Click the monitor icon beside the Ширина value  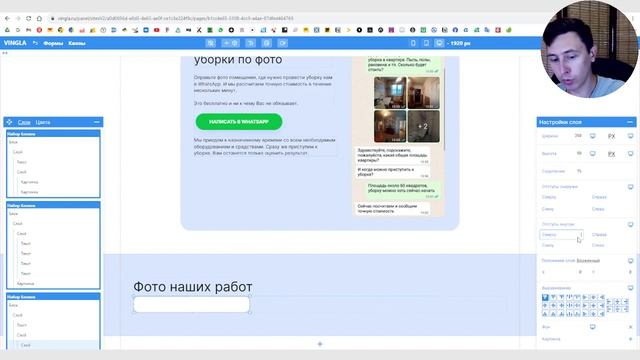[x=593, y=136]
